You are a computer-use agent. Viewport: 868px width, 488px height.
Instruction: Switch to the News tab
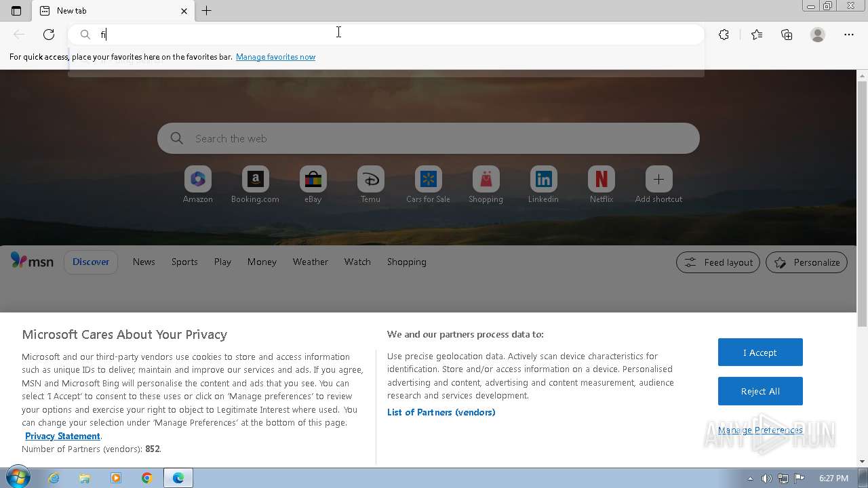coord(144,262)
